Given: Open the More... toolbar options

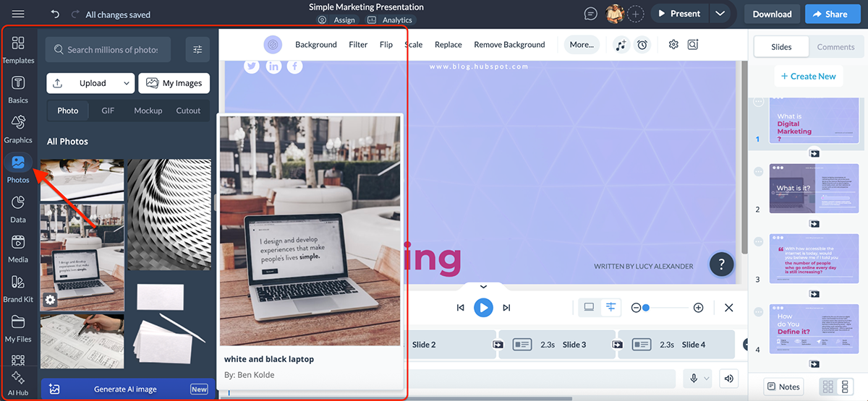Looking at the screenshot, I should click(x=582, y=45).
